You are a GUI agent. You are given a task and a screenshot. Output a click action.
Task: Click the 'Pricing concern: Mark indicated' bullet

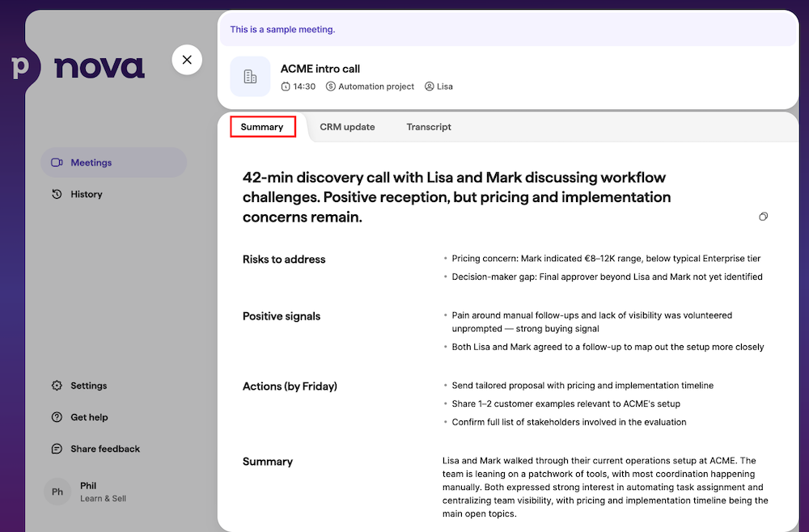[x=606, y=258]
